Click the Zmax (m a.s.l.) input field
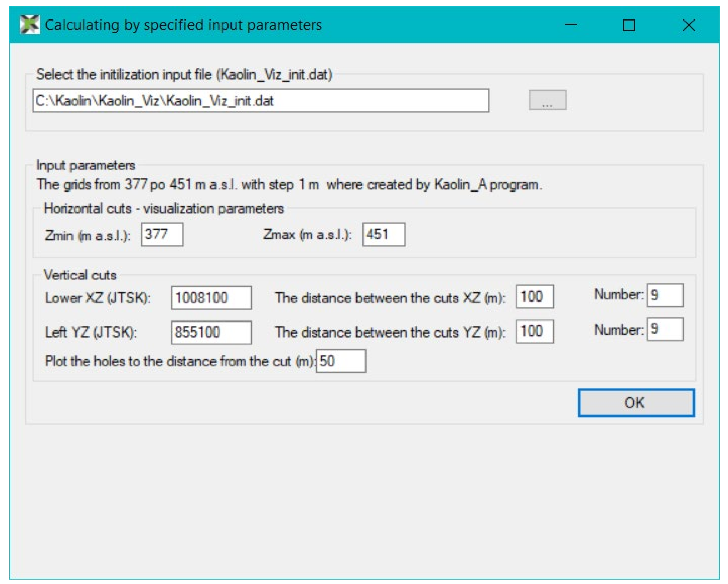 click(x=384, y=234)
